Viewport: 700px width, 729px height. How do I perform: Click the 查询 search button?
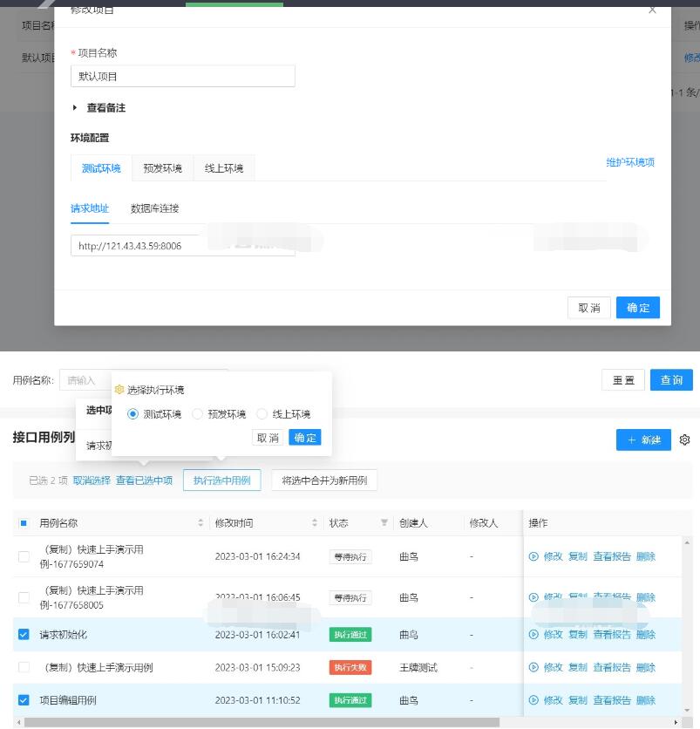670,379
